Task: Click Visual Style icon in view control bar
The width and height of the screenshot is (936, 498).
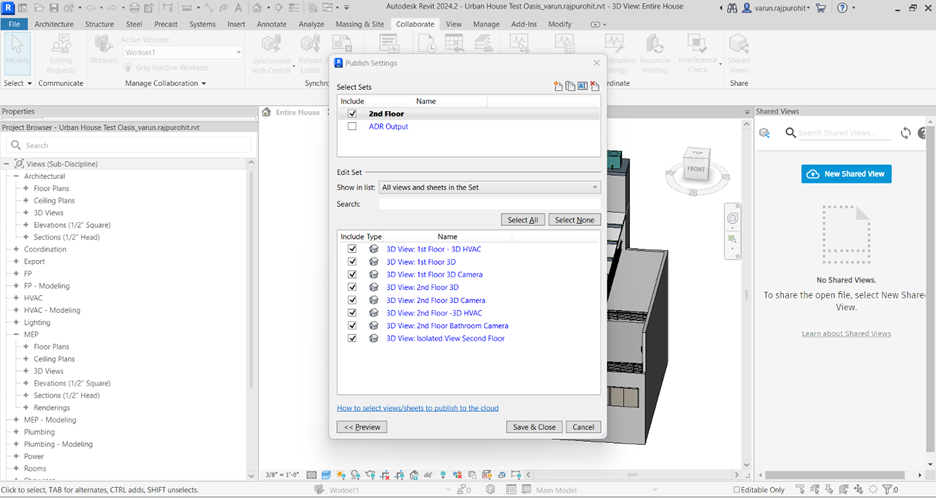Action: [x=326, y=475]
